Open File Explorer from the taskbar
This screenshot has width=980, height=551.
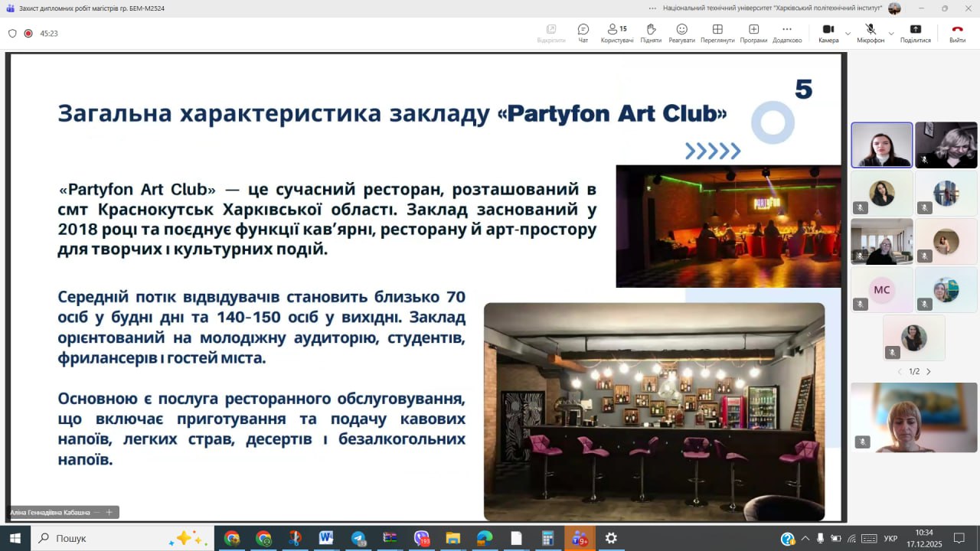453,538
